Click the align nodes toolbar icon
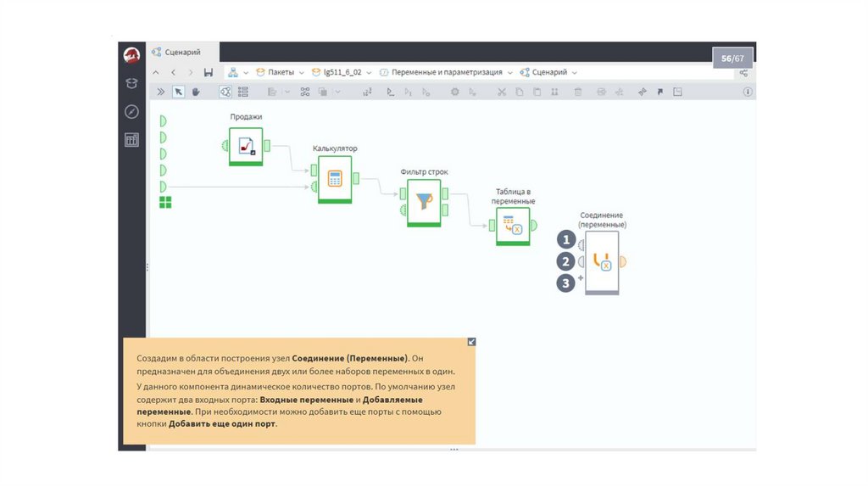Screen dimensions: 868x487 click(272, 92)
